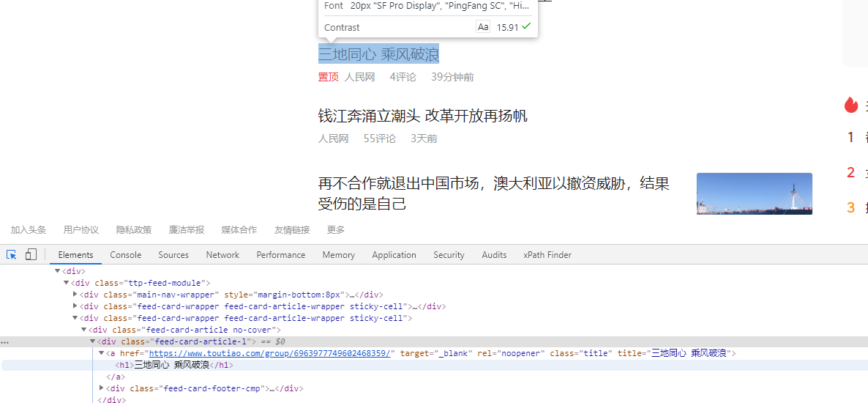The width and height of the screenshot is (868, 403).
Task: Click the 友情链接 footer link
Action: [292, 229]
